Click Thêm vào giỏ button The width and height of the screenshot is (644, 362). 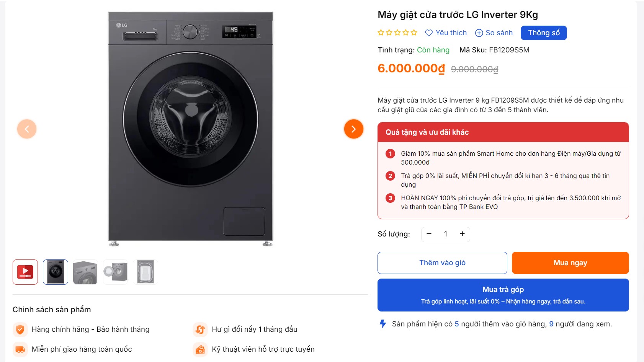point(442,263)
